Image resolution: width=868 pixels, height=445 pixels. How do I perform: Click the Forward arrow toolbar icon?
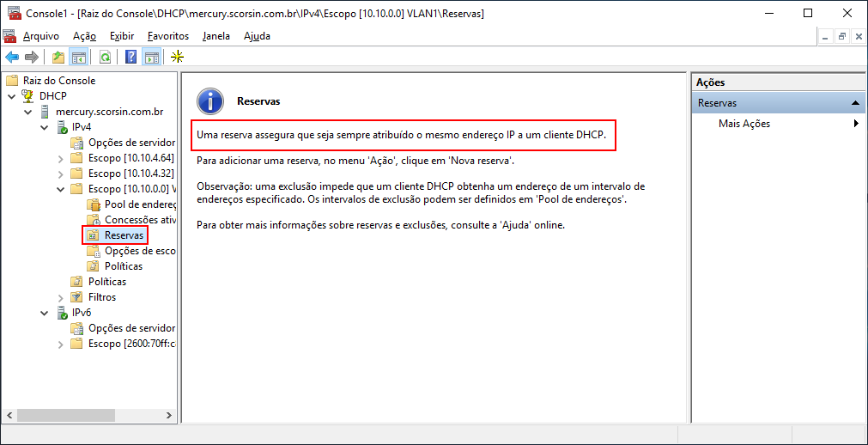[x=32, y=57]
